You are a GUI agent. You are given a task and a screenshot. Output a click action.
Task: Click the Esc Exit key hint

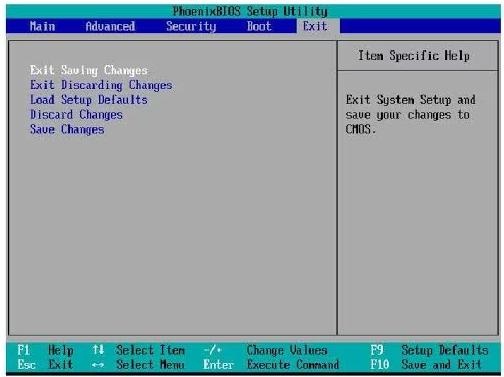click(45, 364)
